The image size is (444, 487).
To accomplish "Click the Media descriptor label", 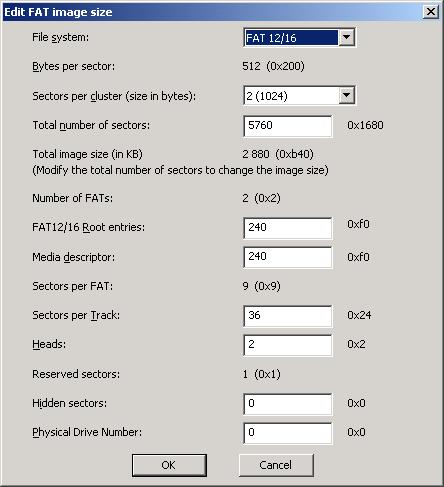I will coord(73,257).
